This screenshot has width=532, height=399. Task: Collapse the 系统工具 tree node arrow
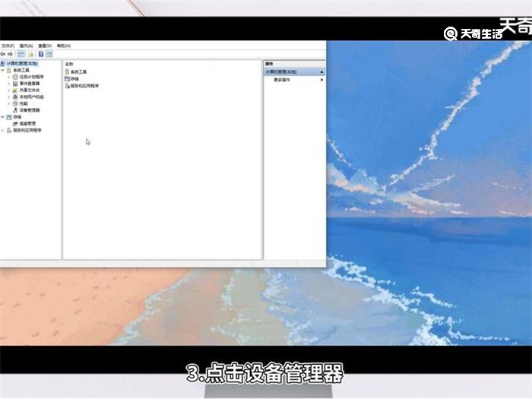(3, 70)
